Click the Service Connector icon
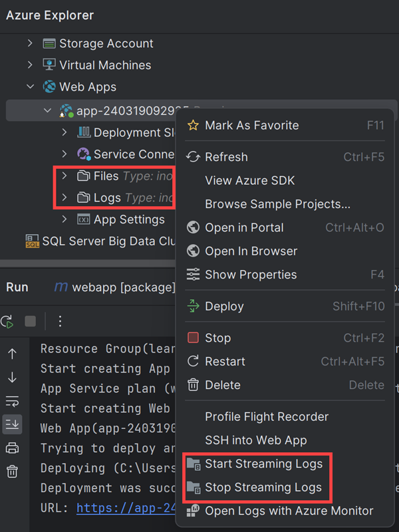399x532 pixels. pyautogui.click(x=84, y=154)
